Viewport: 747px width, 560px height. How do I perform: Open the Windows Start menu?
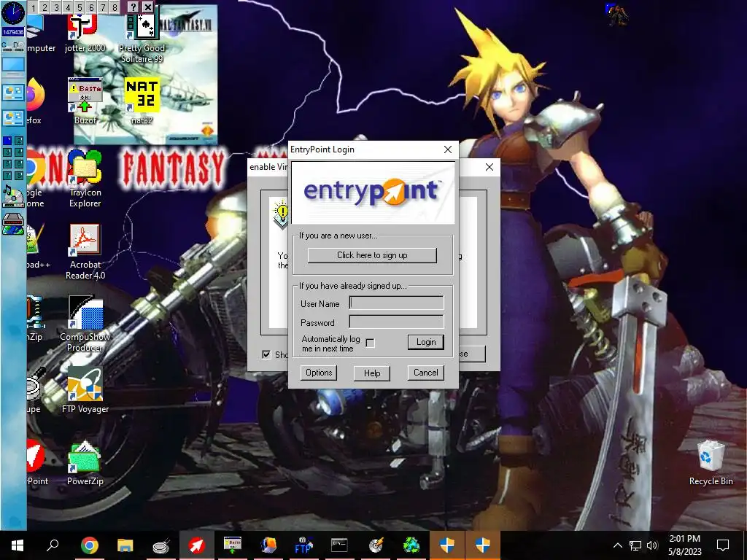[18, 545]
